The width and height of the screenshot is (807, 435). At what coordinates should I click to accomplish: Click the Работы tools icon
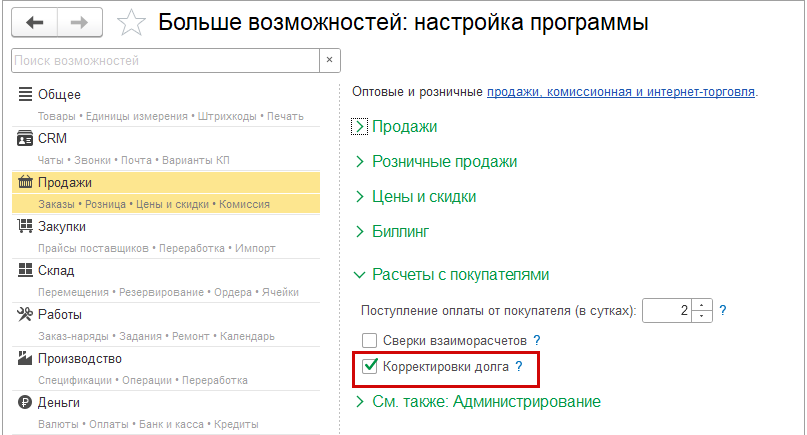pyautogui.click(x=25, y=314)
